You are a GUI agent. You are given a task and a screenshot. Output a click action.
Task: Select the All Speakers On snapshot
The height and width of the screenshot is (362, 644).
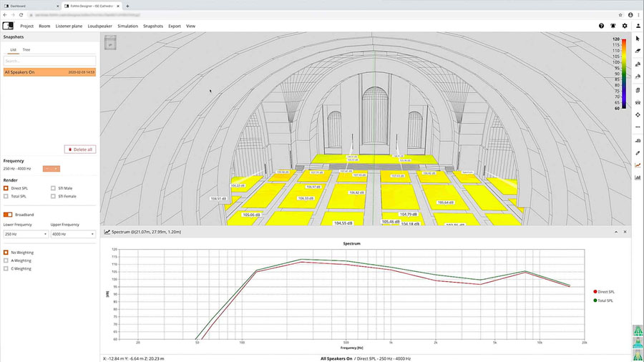coord(49,72)
